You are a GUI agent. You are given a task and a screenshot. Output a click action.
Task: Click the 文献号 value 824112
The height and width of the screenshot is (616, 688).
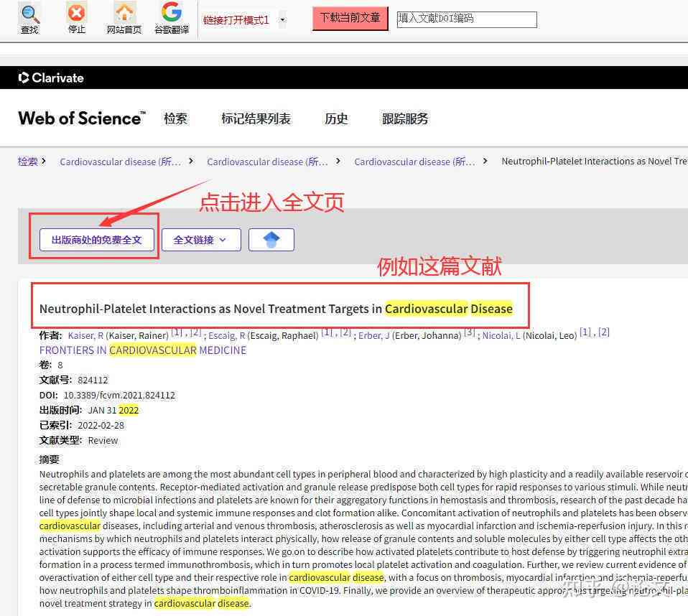point(93,380)
